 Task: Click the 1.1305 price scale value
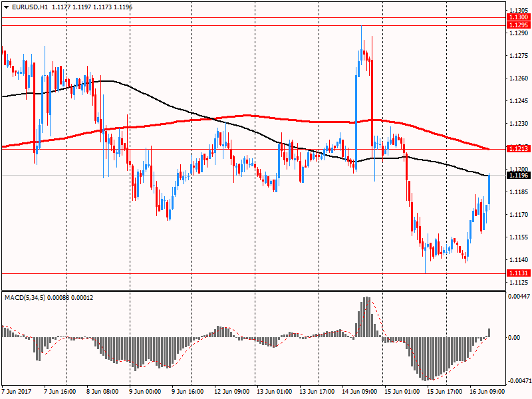519,10
